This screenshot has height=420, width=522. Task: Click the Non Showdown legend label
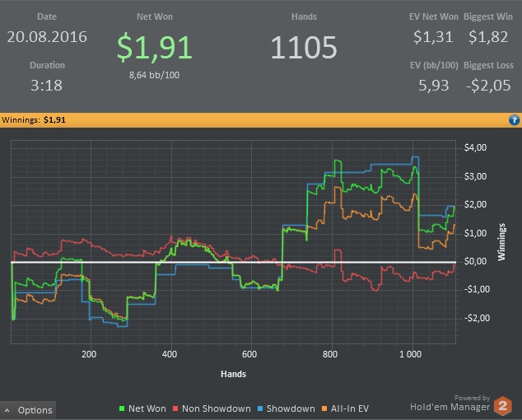tap(217, 408)
